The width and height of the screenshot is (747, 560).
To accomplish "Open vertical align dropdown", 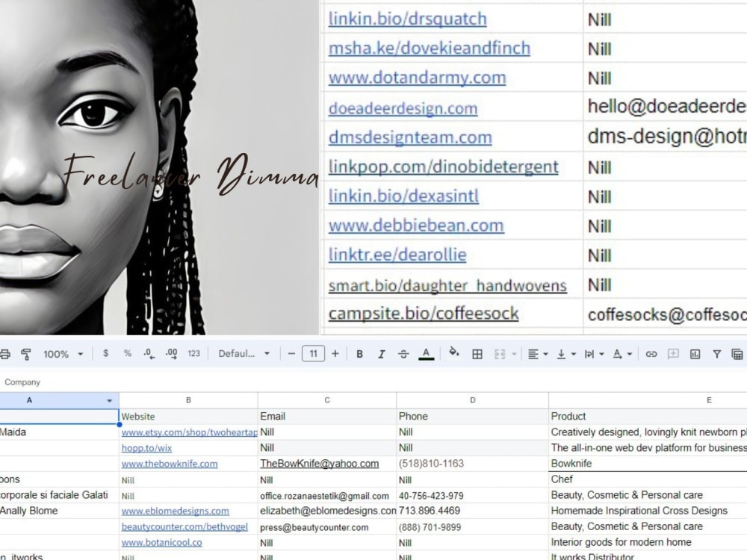I will (566, 354).
